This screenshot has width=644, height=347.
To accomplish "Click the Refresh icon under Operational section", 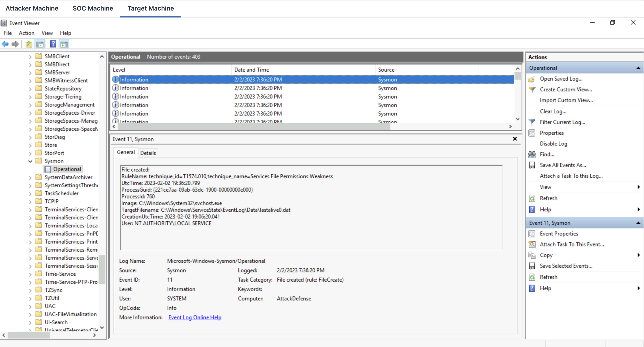I will pyautogui.click(x=532, y=198).
